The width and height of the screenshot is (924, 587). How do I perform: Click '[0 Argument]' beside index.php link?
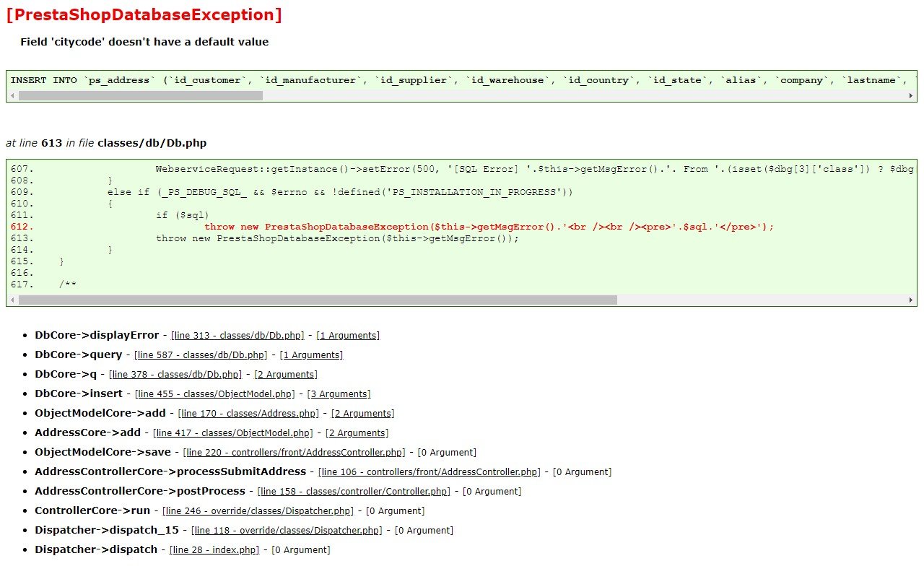(300, 550)
